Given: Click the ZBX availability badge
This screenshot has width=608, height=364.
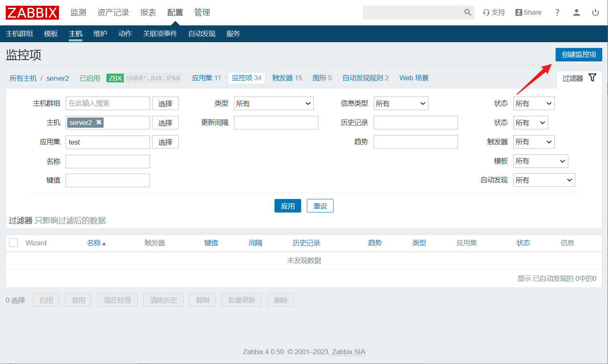Looking at the screenshot, I should pos(115,78).
